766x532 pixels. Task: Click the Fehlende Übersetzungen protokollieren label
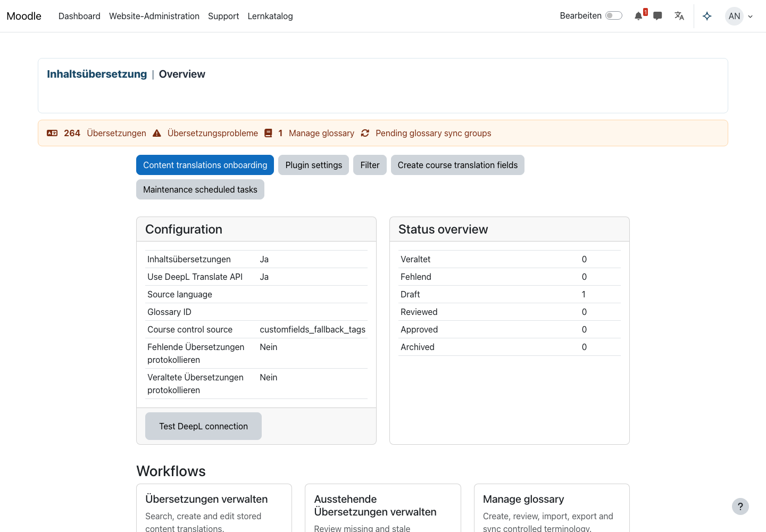(196, 353)
